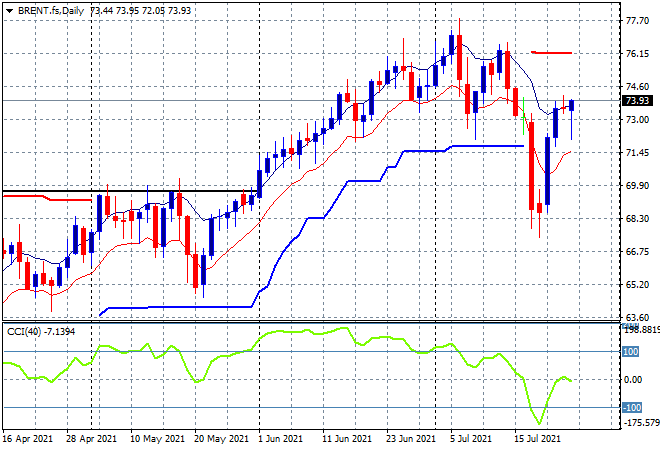660x450 pixels.
Task: Select the CCI -100 level label
Action: 632,407
